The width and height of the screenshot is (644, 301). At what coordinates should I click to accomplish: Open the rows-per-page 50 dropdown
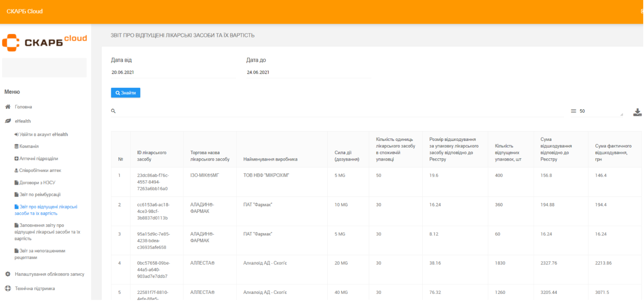click(601, 111)
